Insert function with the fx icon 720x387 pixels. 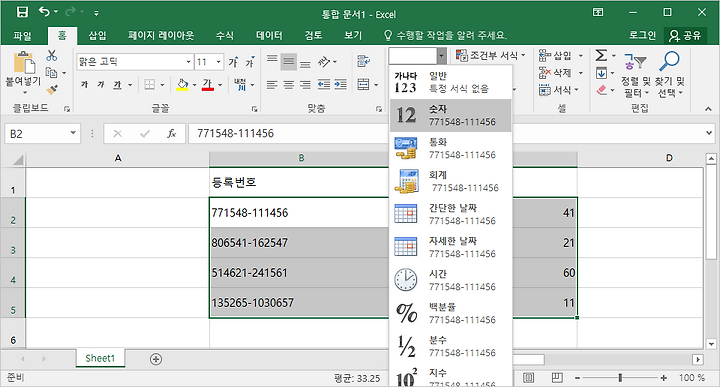click(171, 134)
